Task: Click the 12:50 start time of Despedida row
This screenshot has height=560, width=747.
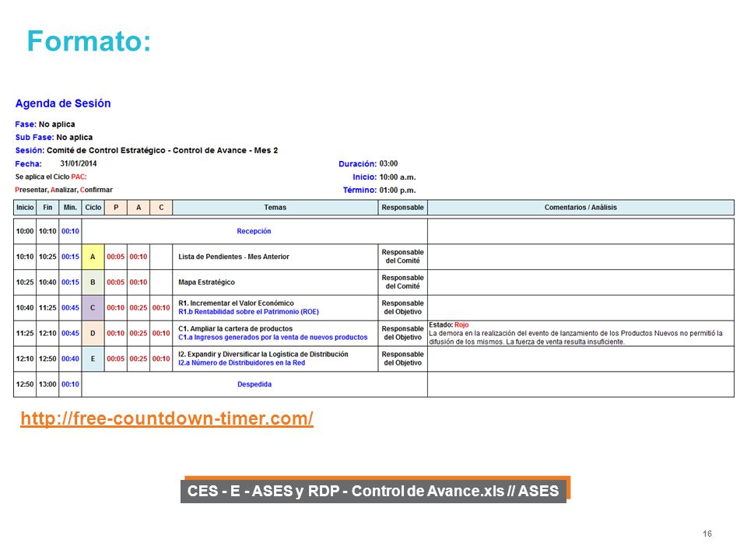Action: (25, 384)
